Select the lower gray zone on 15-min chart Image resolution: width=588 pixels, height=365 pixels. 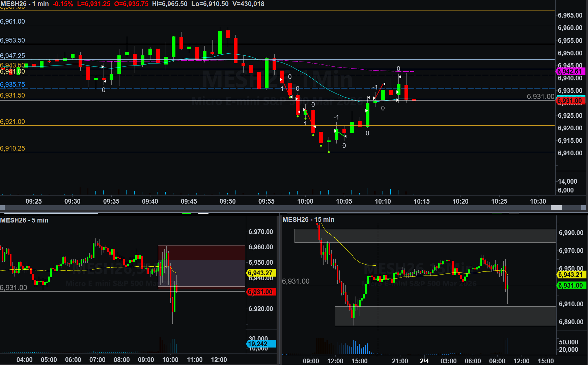pos(445,316)
